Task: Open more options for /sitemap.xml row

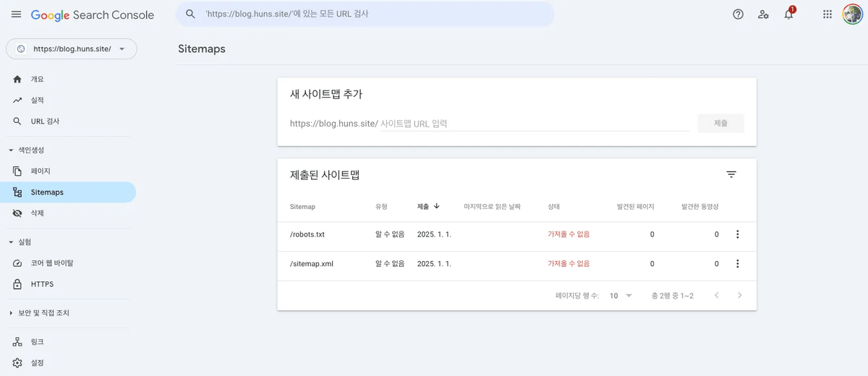Action: (x=738, y=264)
